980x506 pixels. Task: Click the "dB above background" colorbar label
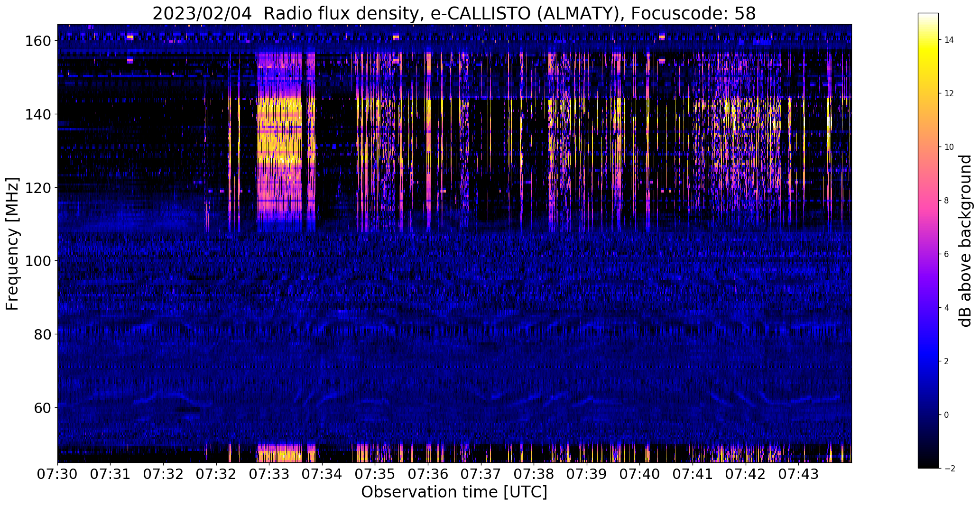coord(965,241)
